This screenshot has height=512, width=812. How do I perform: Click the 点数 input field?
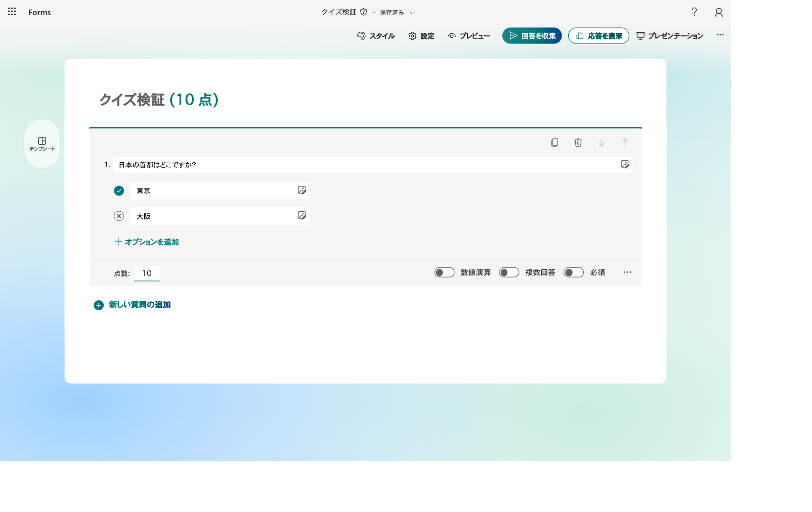pyautogui.click(x=147, y=273)
